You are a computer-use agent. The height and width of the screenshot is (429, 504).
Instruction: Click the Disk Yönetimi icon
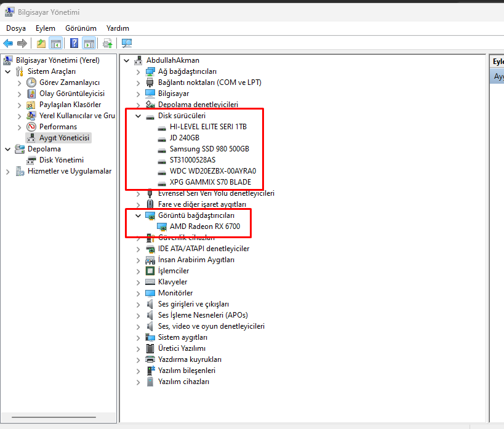(x=31, y=160)
